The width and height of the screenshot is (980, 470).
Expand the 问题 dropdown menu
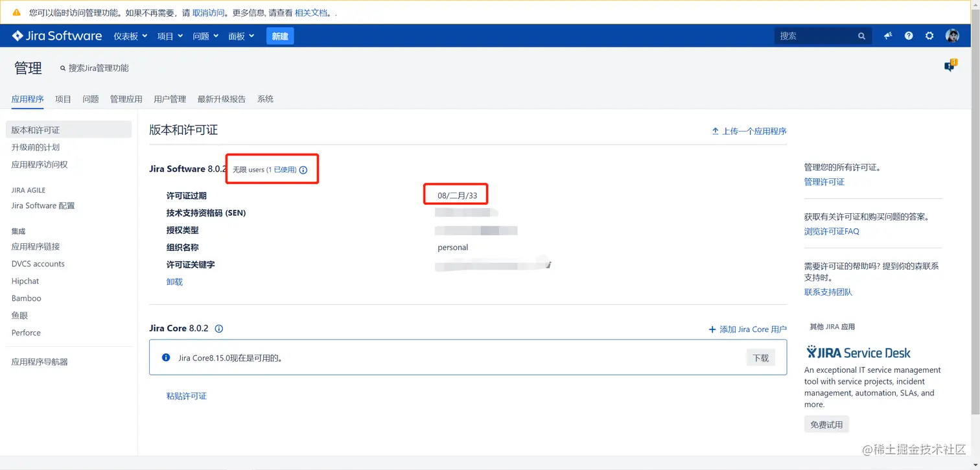(205, 36)
